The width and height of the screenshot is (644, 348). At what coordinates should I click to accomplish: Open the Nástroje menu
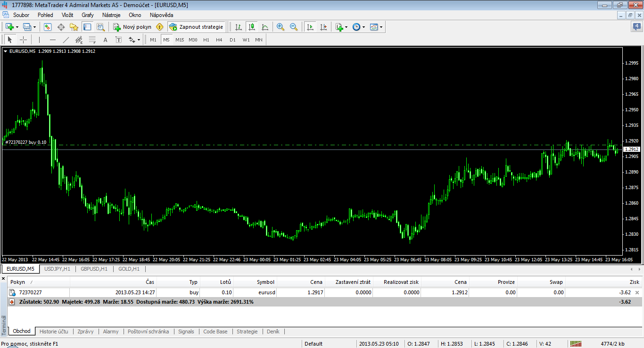coord(111,15)
